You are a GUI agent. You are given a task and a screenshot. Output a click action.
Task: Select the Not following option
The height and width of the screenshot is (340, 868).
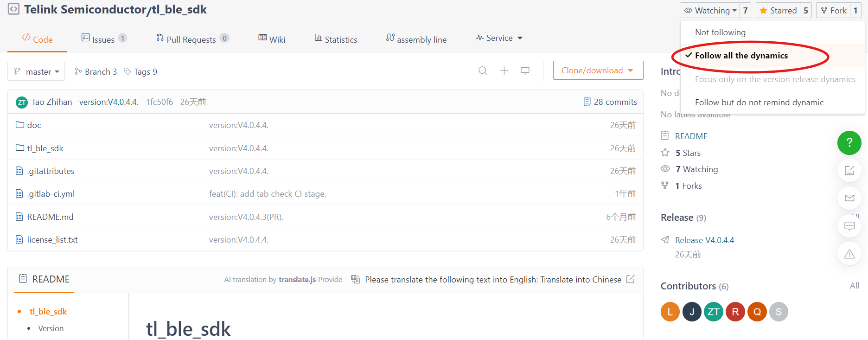[x=720, y=32]
